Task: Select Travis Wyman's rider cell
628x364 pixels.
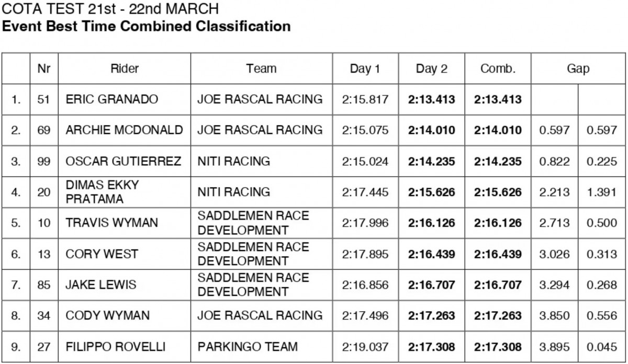Action: coord(111,223)
